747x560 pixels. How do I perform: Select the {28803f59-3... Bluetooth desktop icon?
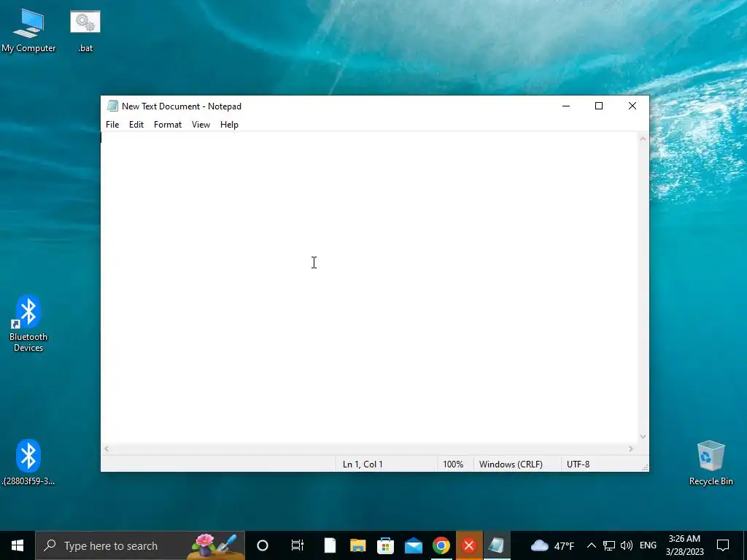coord(28,462)
